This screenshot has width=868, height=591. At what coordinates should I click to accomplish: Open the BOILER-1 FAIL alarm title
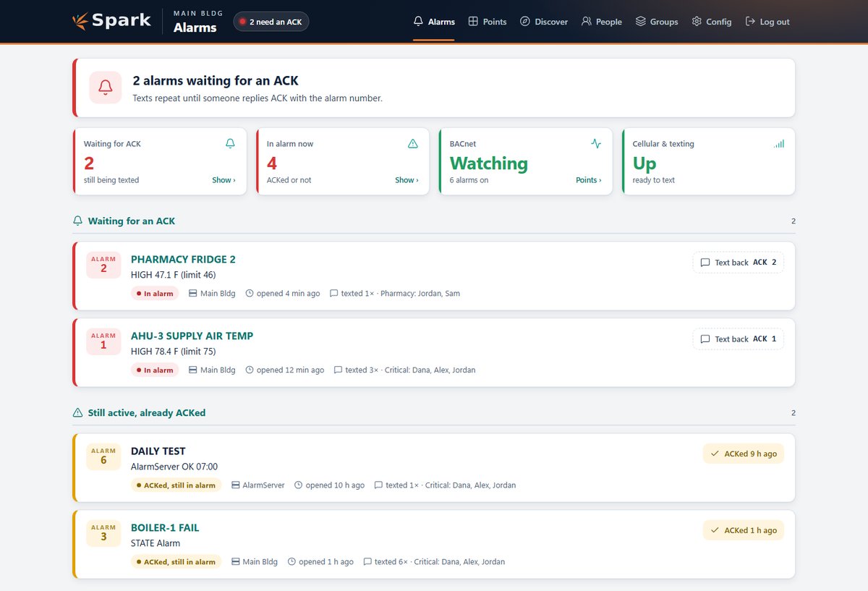[165, 528]
